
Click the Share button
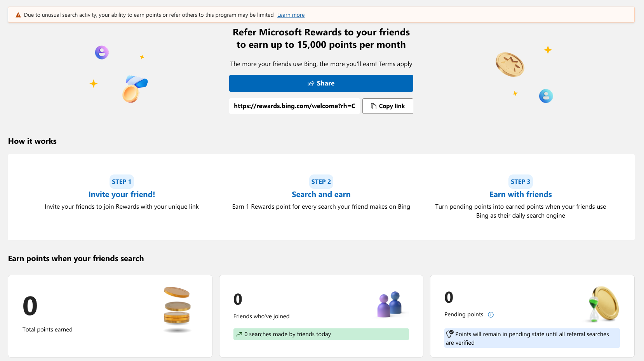pos(321,83)
